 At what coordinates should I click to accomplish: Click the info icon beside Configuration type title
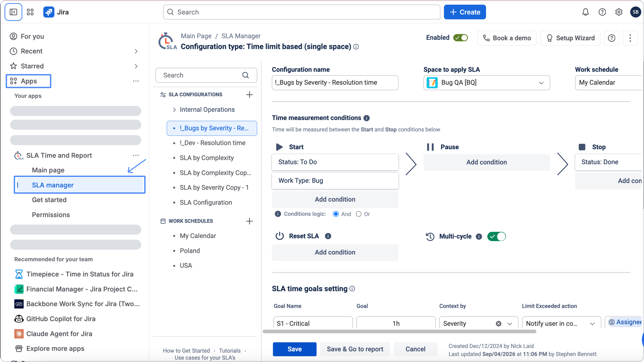(x=356, y=47)
